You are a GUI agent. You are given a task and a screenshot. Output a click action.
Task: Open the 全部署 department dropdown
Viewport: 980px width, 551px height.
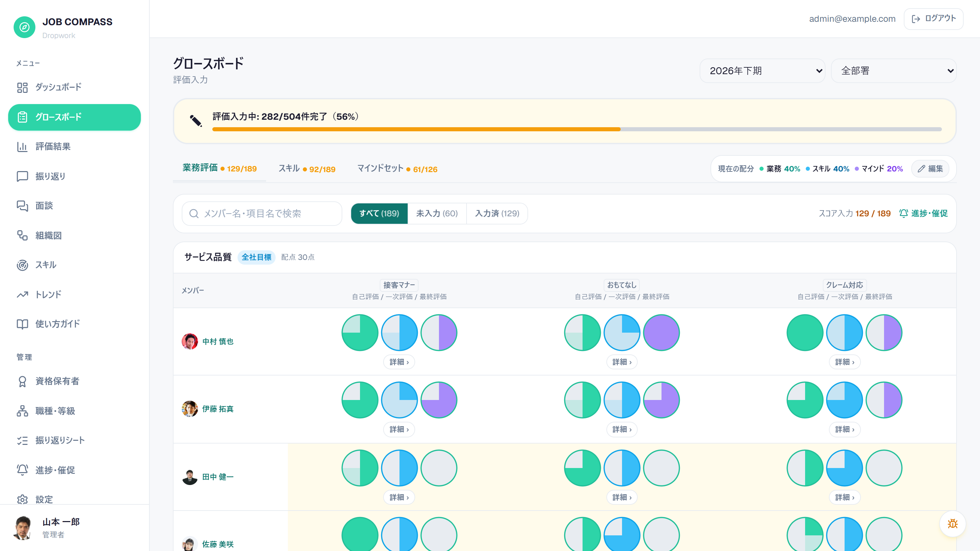click(x=894, y=71)
